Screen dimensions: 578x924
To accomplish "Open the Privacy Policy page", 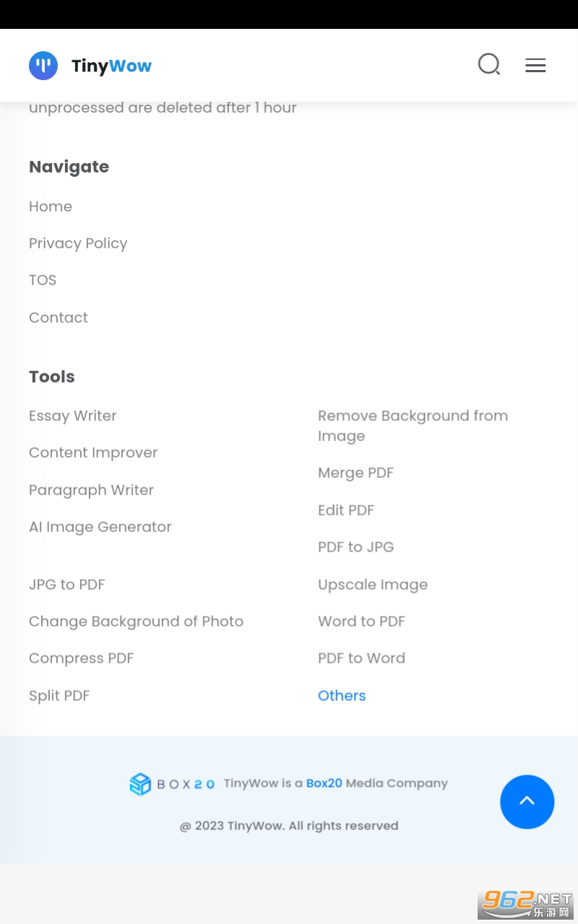I will [78, 243].
